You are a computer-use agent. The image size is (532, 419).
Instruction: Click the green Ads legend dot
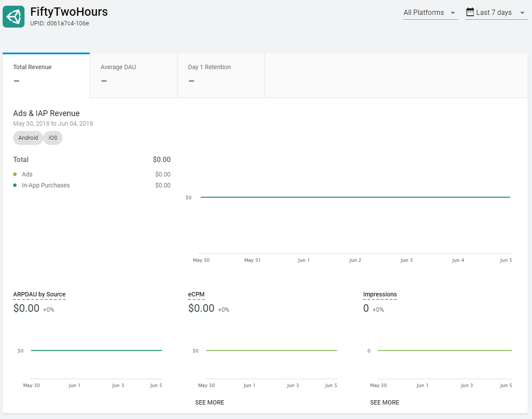(15, 174)
